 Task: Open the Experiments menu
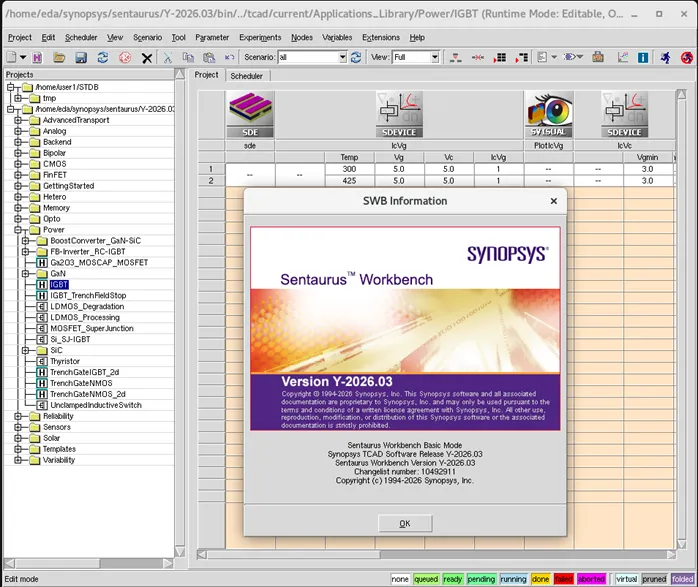pyautogui.click(x=260, y=37)
